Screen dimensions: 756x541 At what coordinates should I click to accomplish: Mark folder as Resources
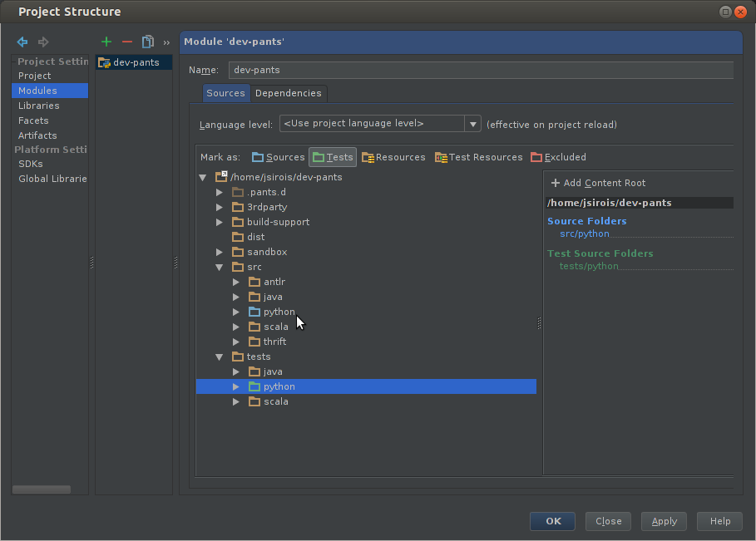(x=393, y=157)
